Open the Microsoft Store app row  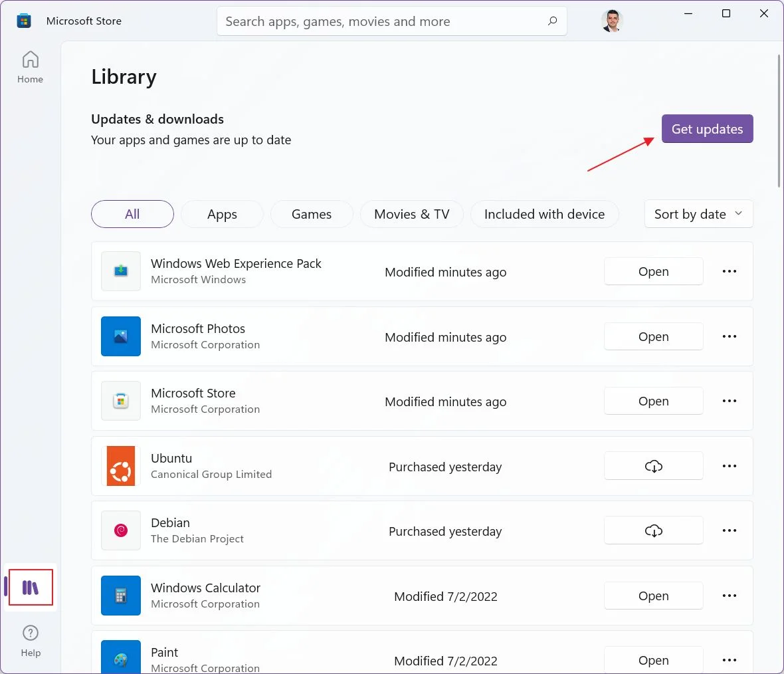coord(654,401)
